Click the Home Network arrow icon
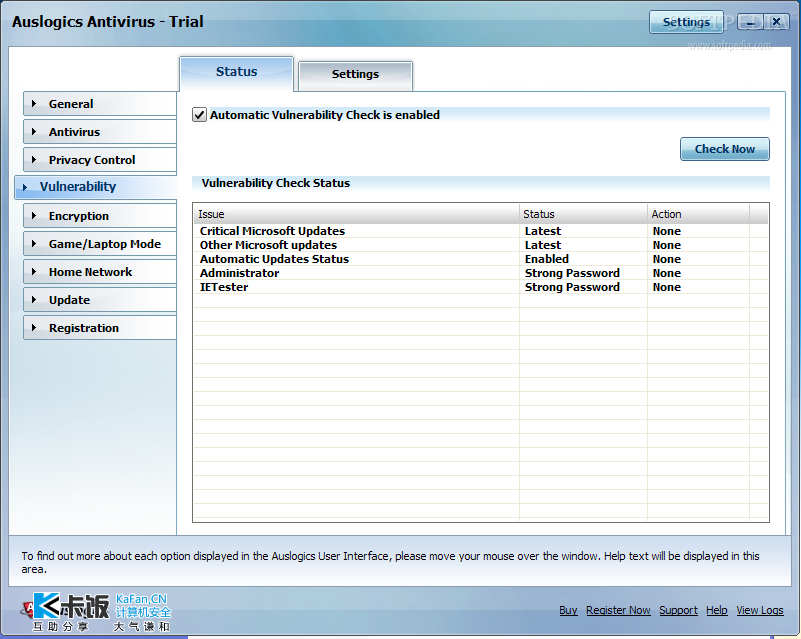 coord(34,272)
